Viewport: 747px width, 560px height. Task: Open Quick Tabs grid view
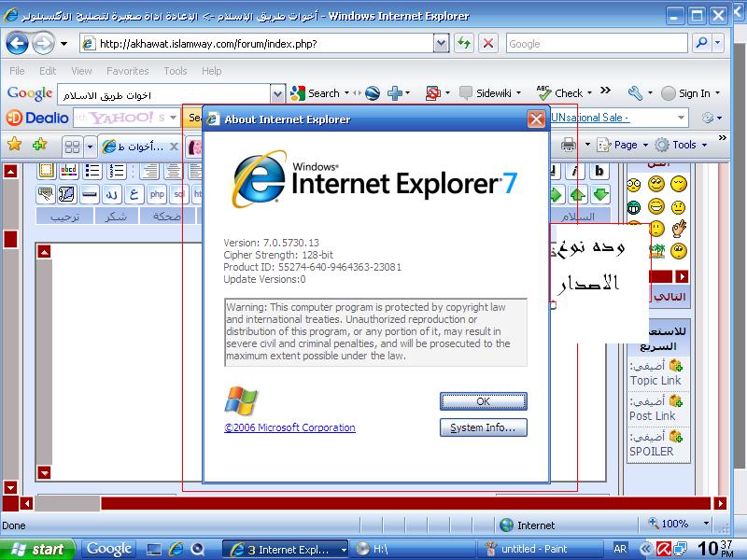(x=73, y=147)
